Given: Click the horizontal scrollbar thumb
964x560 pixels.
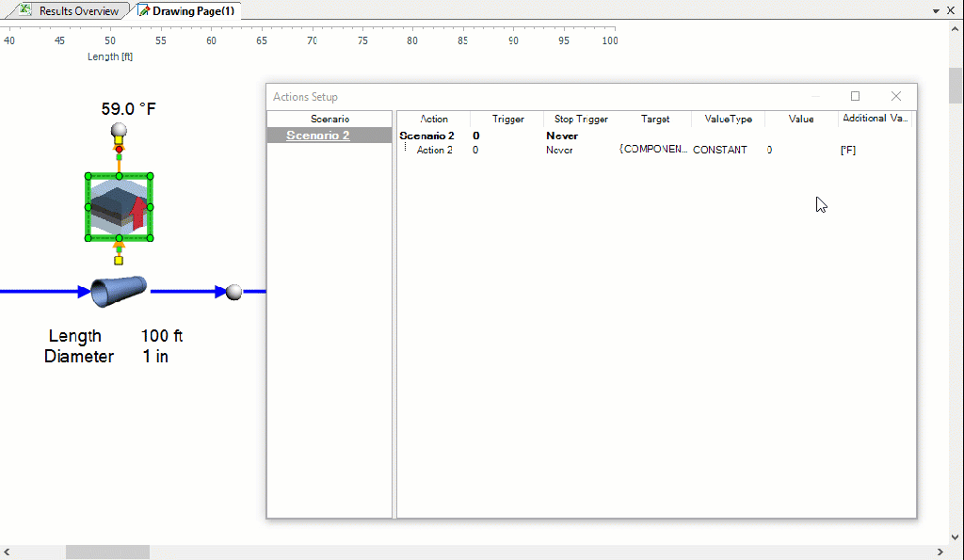Looking at the screenshot, I should coord(107,552).
